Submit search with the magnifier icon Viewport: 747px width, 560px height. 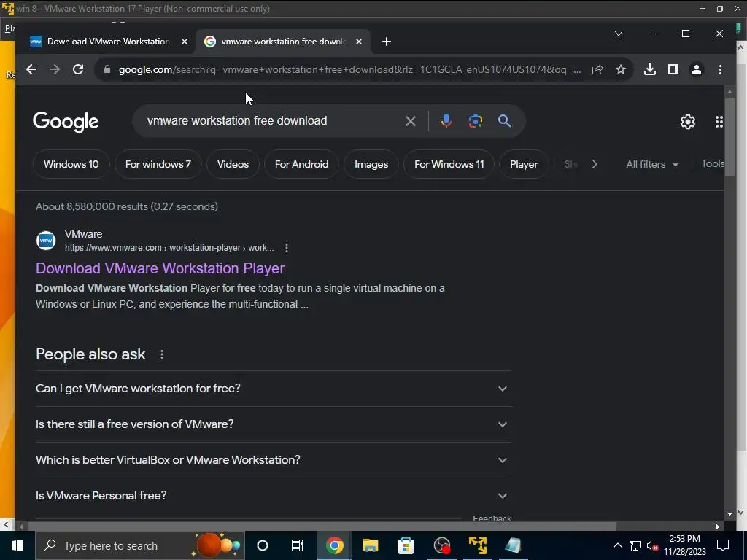click(504, 121)
